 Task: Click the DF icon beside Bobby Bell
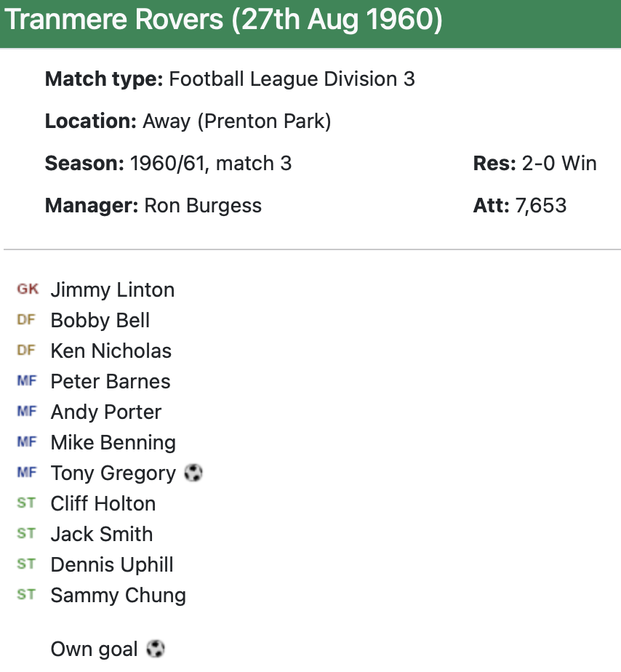point(26,320)
